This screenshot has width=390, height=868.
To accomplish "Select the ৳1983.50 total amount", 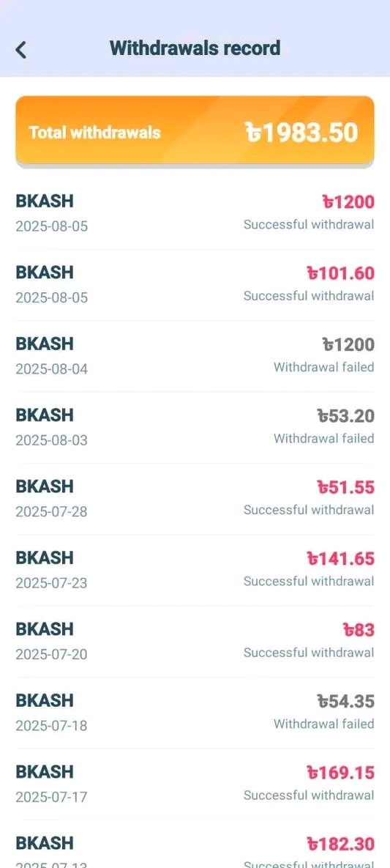I will click(x=301, y=133).
